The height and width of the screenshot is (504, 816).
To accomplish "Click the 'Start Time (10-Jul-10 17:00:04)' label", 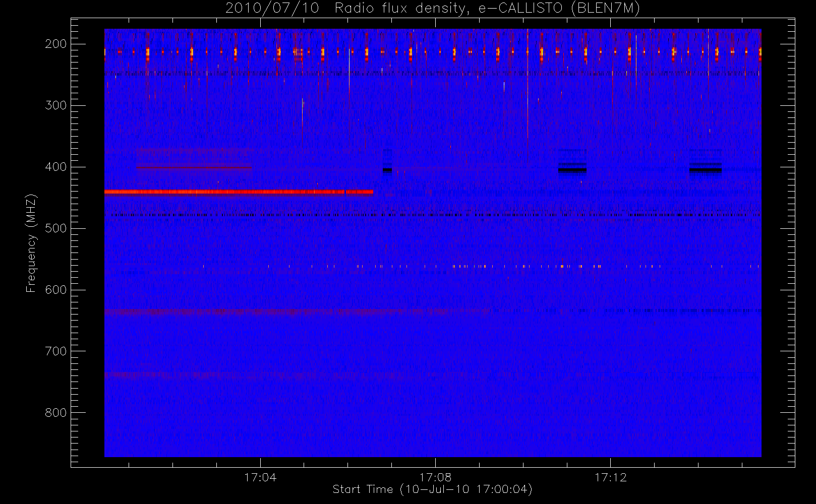I will click(x=433, y=489).
